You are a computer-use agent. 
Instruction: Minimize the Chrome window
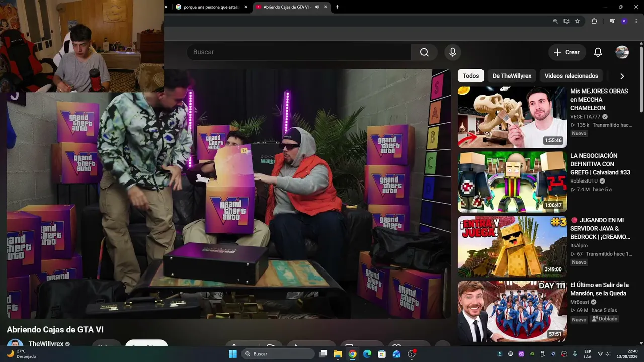pyautogui.click(x=605, y=7)
